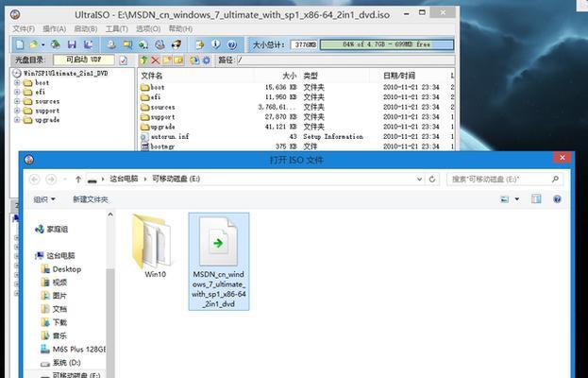Click the Mount to virtual drive icon

143,44
